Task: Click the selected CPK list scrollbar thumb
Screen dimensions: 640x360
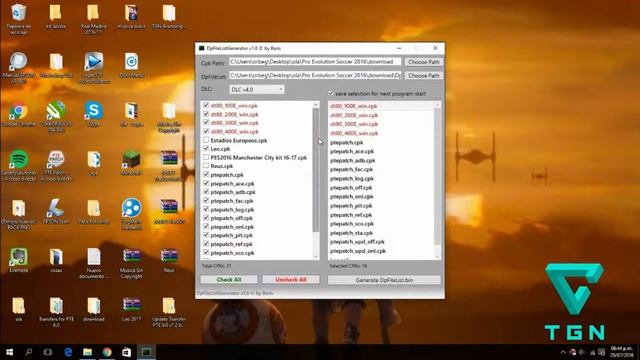Action: [437, 177]
